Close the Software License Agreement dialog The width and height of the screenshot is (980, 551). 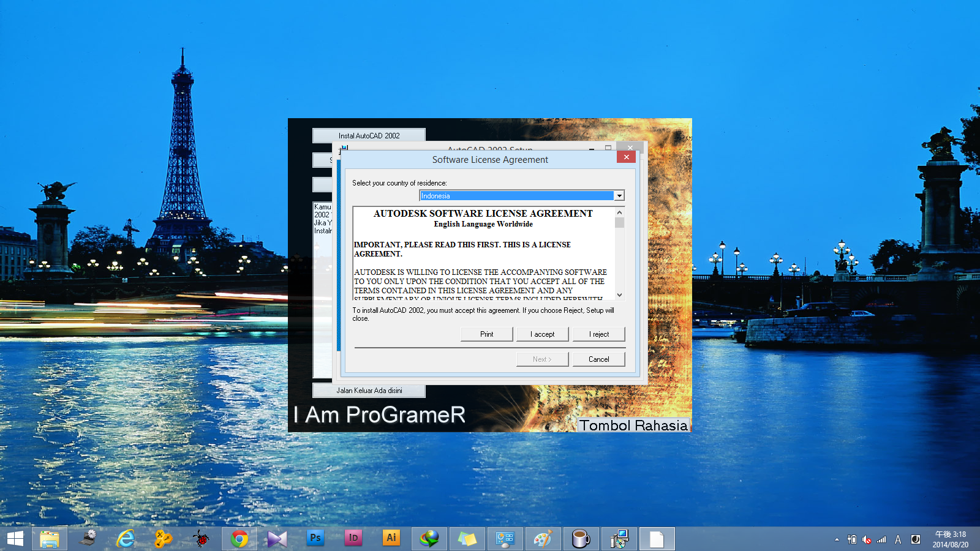626,157
